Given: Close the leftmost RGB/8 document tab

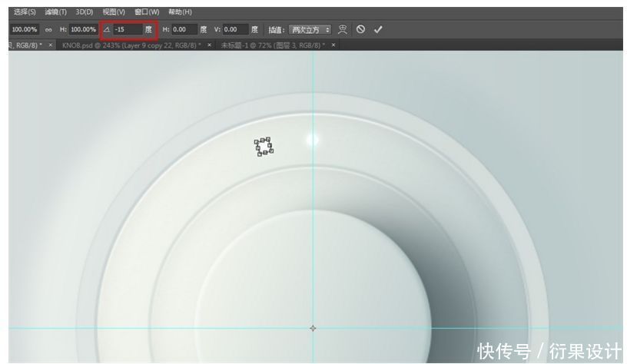Looking at the screenshot, I should tap(51, 45).
